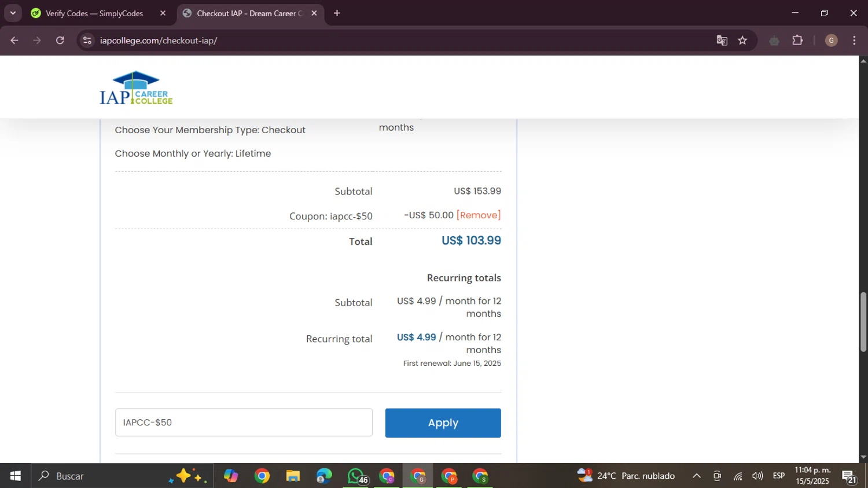868x488 pixels.
Task: Click the Buscar taskbar search box
Action: 122,476
